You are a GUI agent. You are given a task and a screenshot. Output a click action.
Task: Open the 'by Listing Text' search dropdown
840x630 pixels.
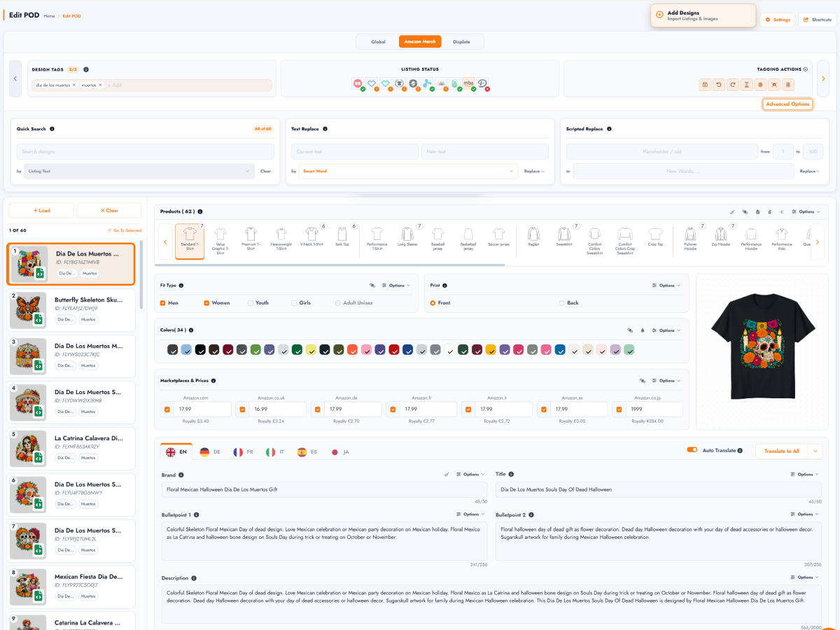point(139,171)
